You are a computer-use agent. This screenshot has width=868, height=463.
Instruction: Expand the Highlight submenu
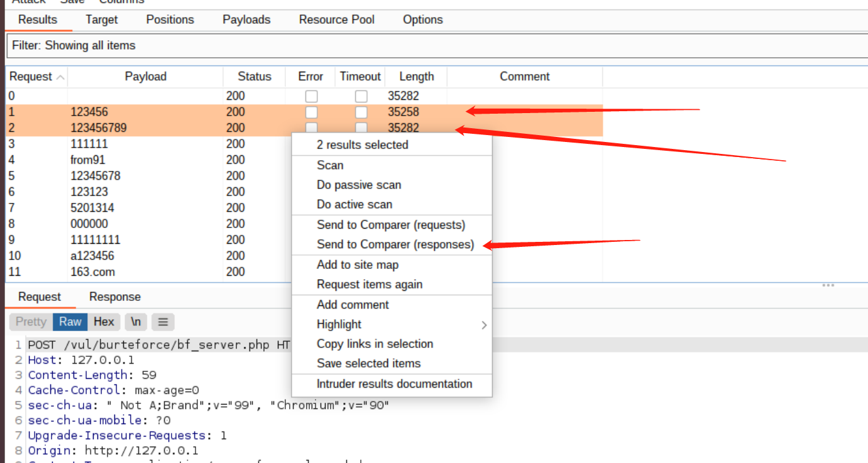[392, 324]
